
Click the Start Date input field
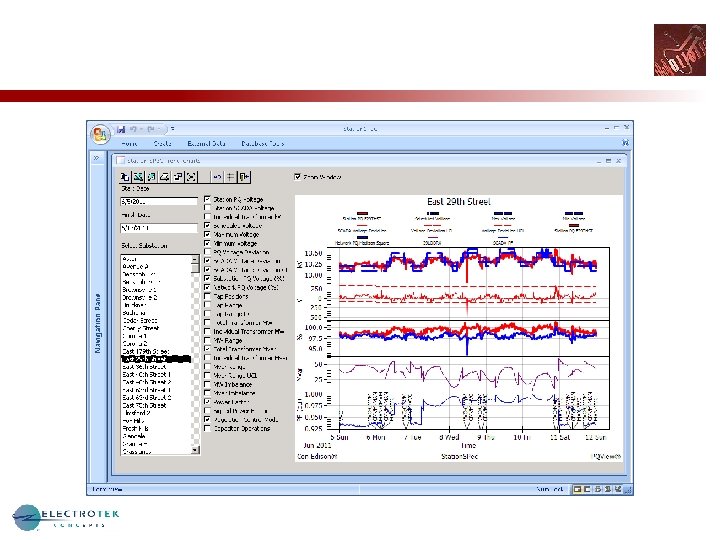click(159, 201)
